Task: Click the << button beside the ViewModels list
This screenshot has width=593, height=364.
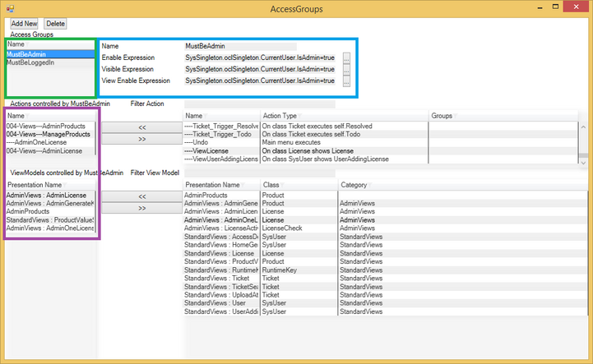Action: [x=141, y=197]
